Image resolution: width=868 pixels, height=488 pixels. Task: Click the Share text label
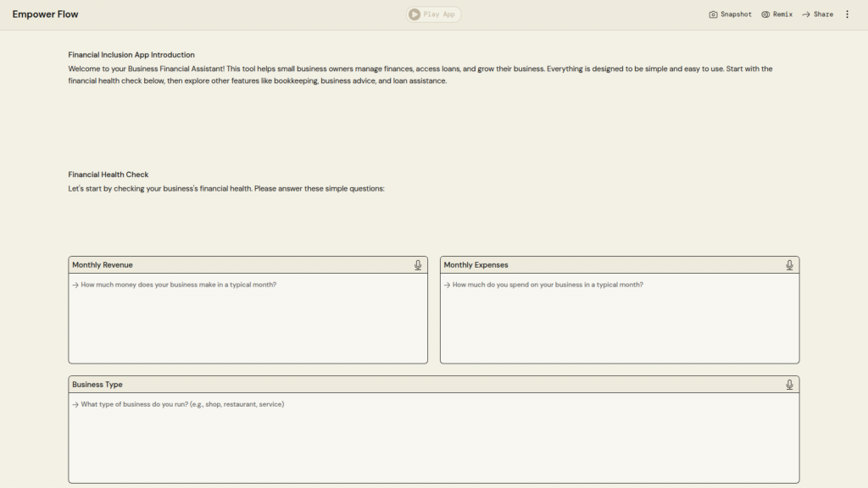823,14
